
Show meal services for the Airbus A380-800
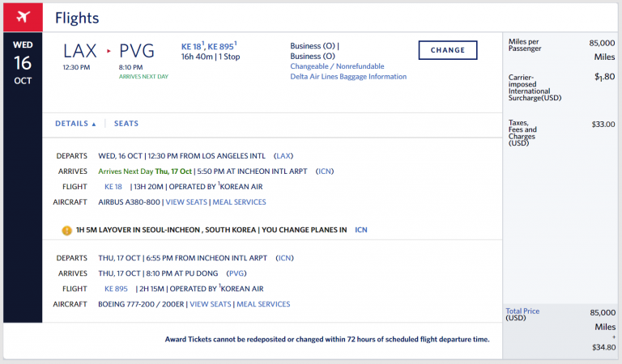click(x=239, y=202)
